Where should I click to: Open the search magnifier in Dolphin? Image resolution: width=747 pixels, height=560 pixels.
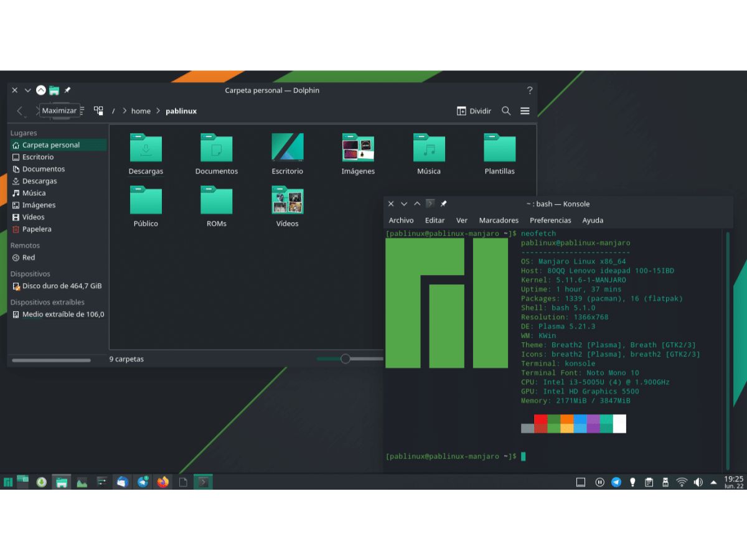point(506,111)
